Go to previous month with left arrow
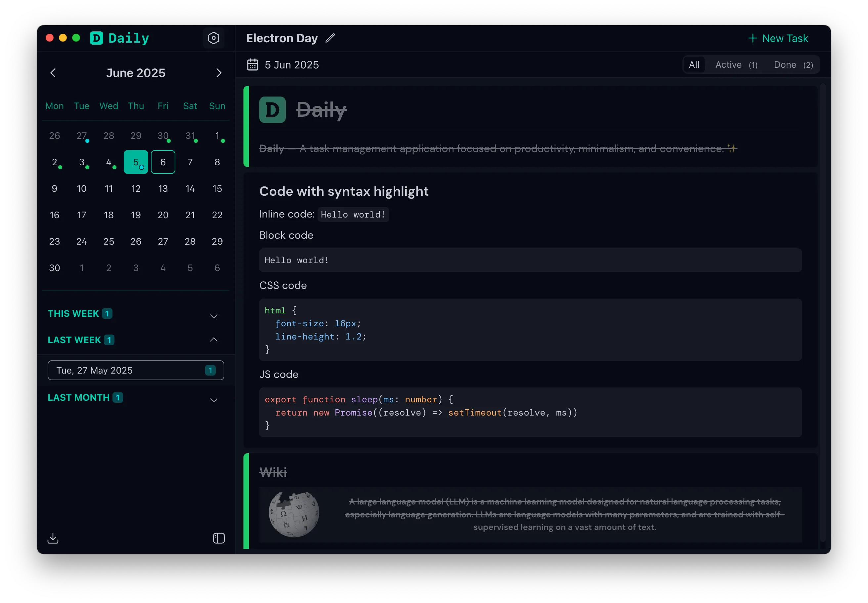Viewport: 868px width, 603px height. [53, 72]
